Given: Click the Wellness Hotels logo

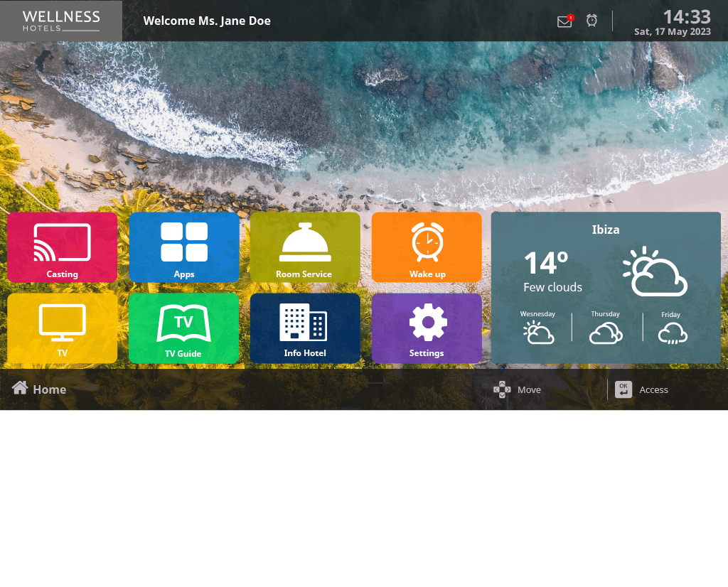Looking at the screenshot, I should (x=61, y=21).
